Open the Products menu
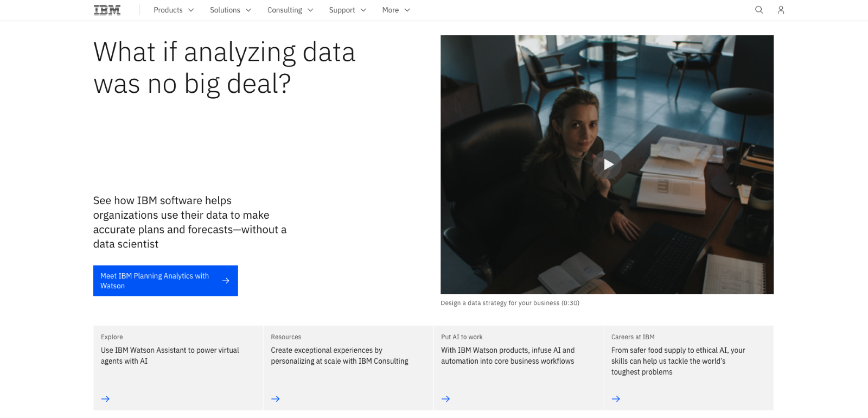Viewport: 868px width, 418px height. pyautogui.click(x=174, y=10)
